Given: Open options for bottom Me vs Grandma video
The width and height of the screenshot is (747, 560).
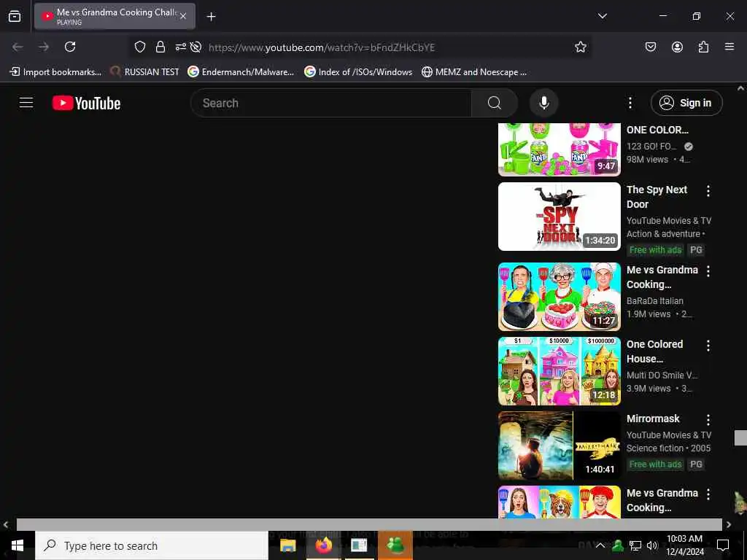Looking at the screenshot, I should (708, 494).
